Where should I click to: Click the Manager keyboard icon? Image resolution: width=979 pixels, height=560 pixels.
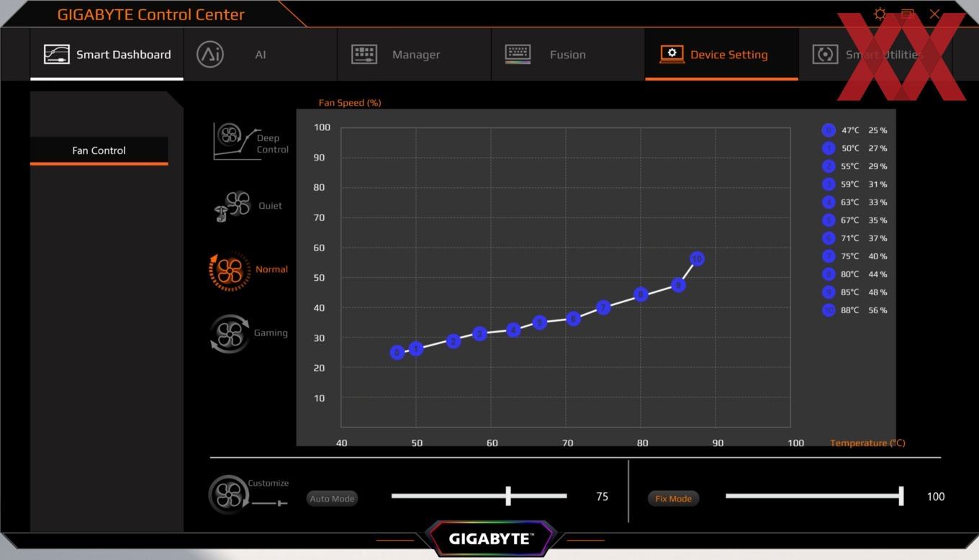tap(364, 55)
